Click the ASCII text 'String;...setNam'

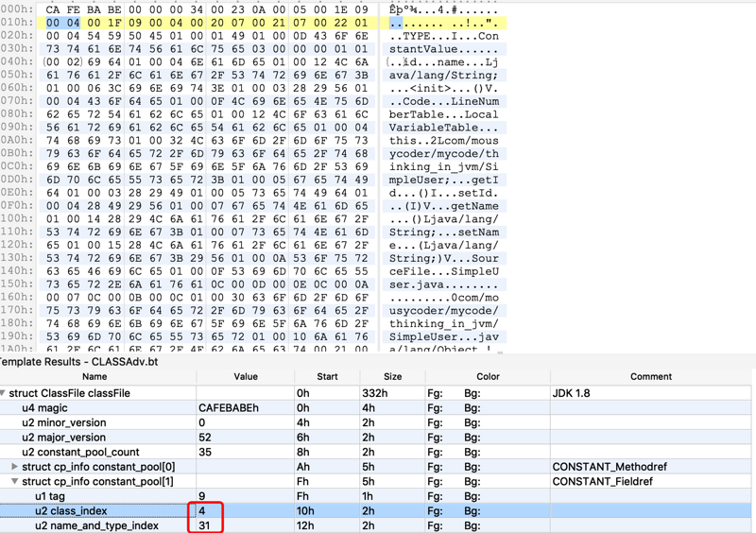click(444, 232)
